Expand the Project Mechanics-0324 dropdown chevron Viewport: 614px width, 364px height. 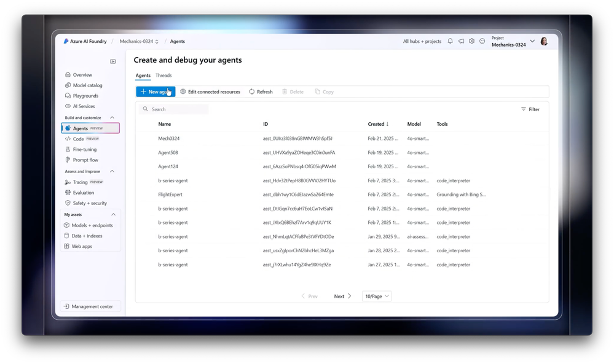pos(532,41)
